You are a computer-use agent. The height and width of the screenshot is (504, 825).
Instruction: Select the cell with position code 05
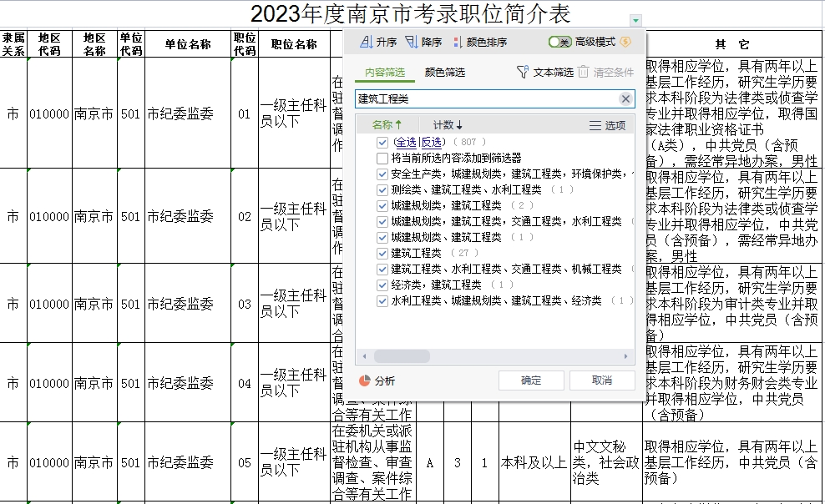coord(245,462)
